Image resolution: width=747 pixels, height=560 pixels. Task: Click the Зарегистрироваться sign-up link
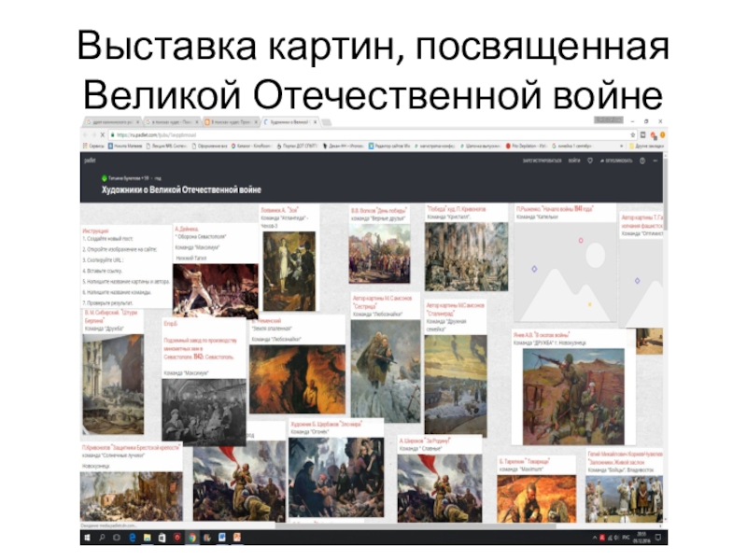[x=542, y=161]
